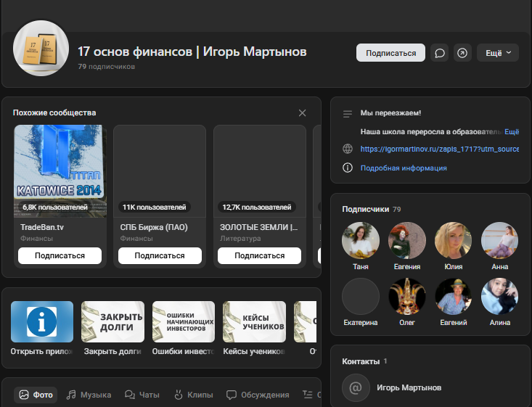
Task: Click the Литература category label
Action: click(x=240, y=239)
